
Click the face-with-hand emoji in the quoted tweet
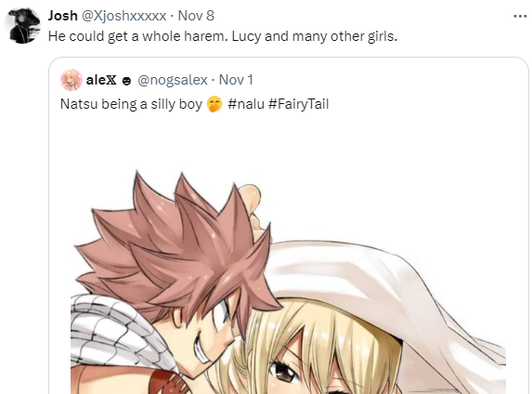(x=214, y=104)
